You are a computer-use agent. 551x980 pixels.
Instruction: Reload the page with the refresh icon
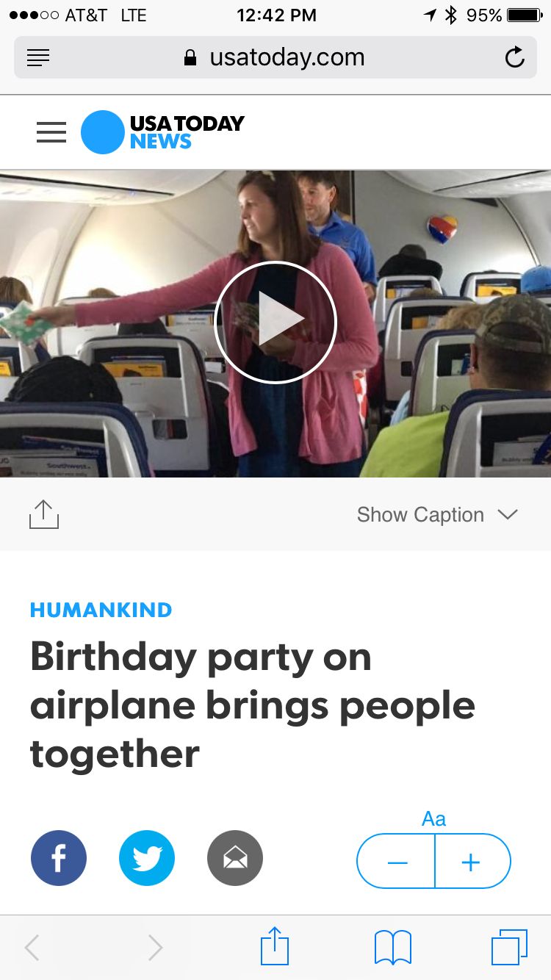tap(515, 57)
